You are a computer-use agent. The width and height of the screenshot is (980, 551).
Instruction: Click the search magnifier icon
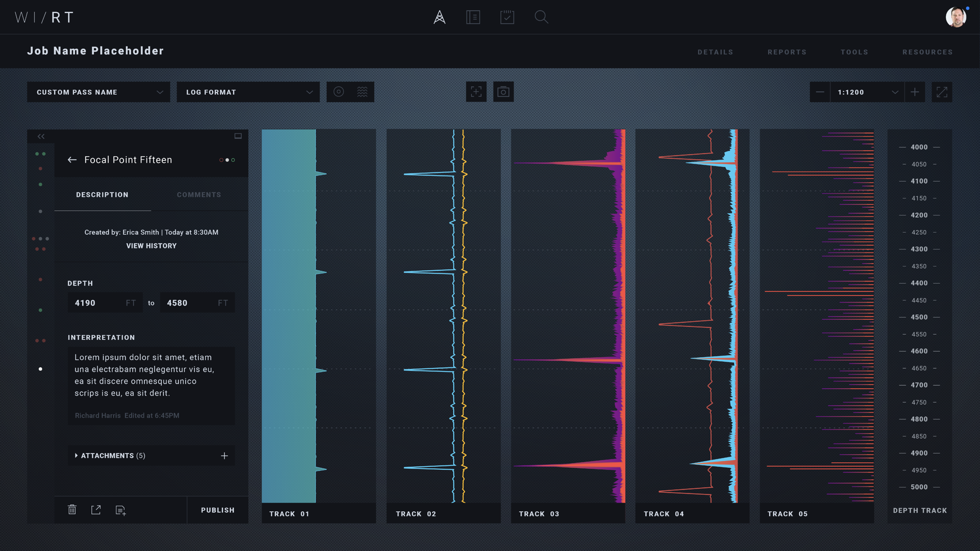point(541,17)
